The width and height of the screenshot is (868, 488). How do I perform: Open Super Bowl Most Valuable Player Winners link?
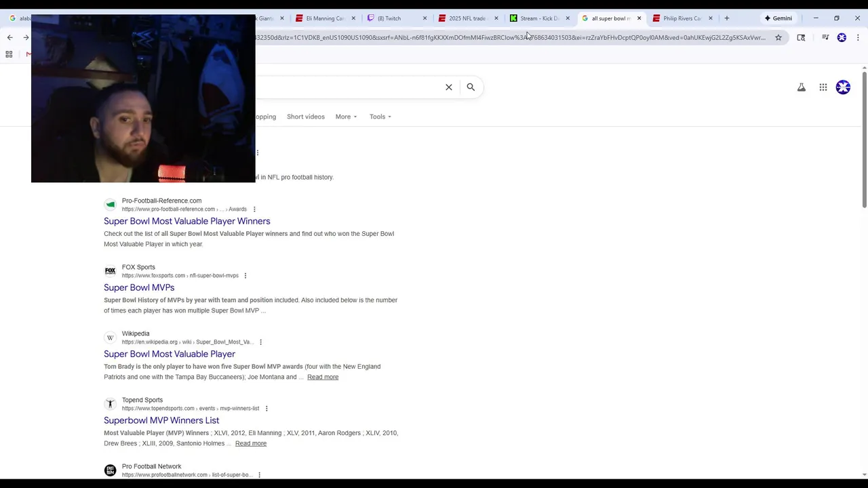(187, 221)
